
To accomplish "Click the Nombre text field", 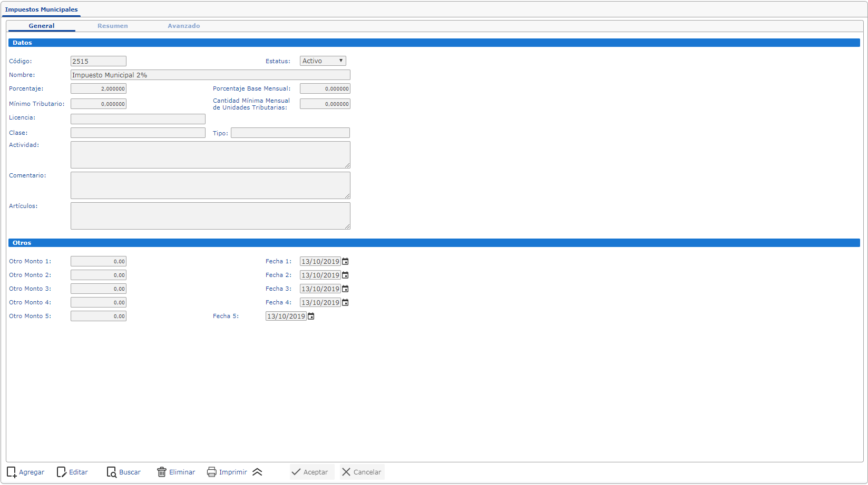I will [x=210, y=75].
